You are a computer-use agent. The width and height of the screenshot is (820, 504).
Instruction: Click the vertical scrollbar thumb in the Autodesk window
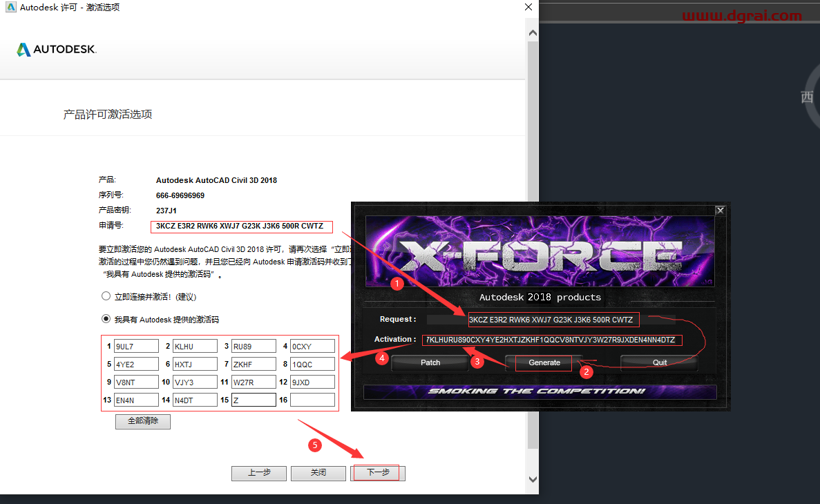point(533,244)
